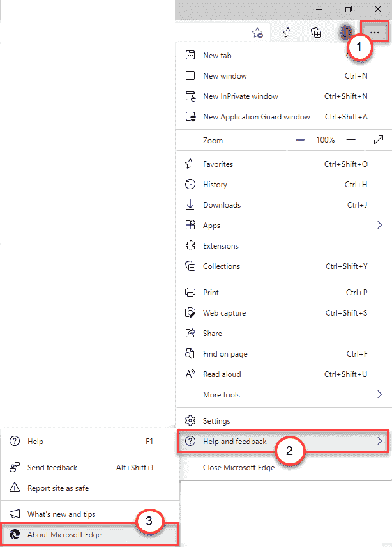This screenshot has width=392, height=547.
Task: Add this page to favorites icon
Action: click(x=257, y=33)
